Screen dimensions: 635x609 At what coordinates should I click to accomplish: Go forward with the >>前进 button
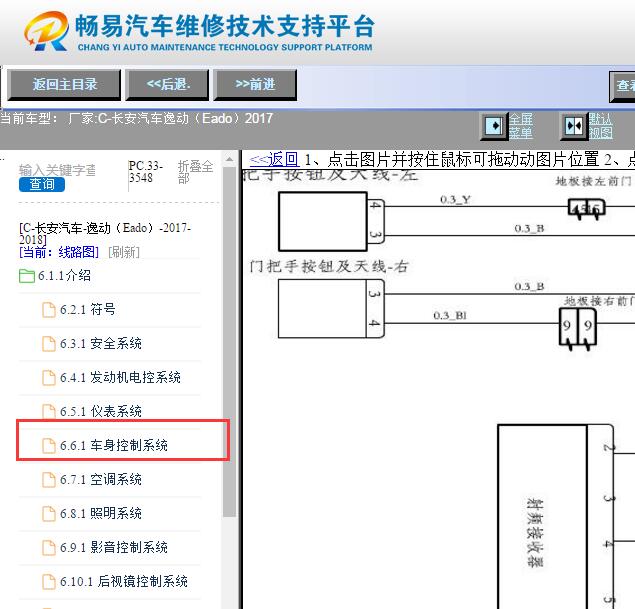(255, 85)
